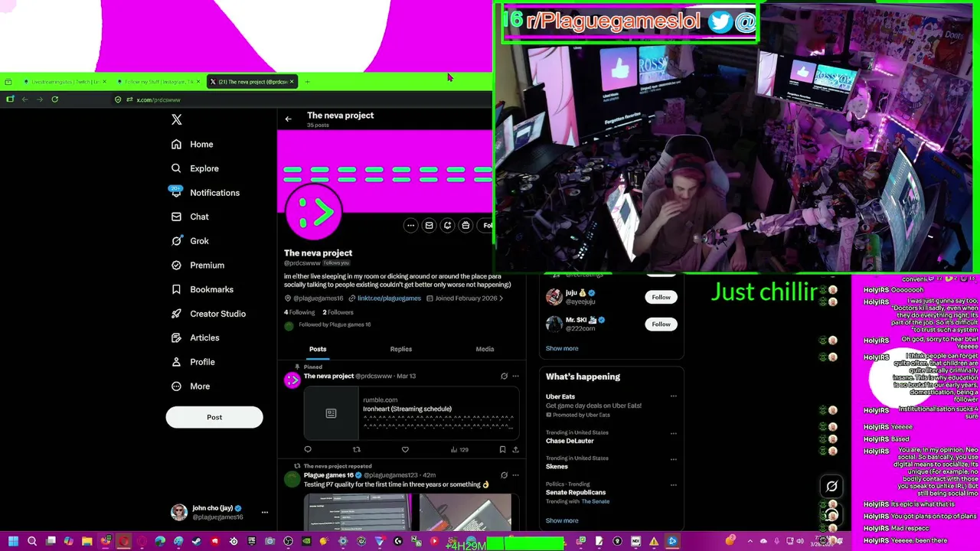The image size is (980, 551).
Task: Expand the More menu in the sidebar
Action: pos(191,386)
